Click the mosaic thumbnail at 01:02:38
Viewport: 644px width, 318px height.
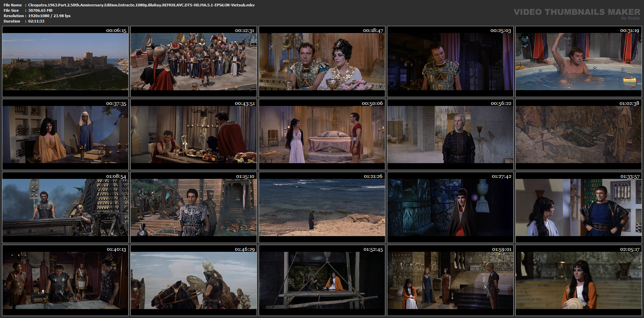point(578,134)
